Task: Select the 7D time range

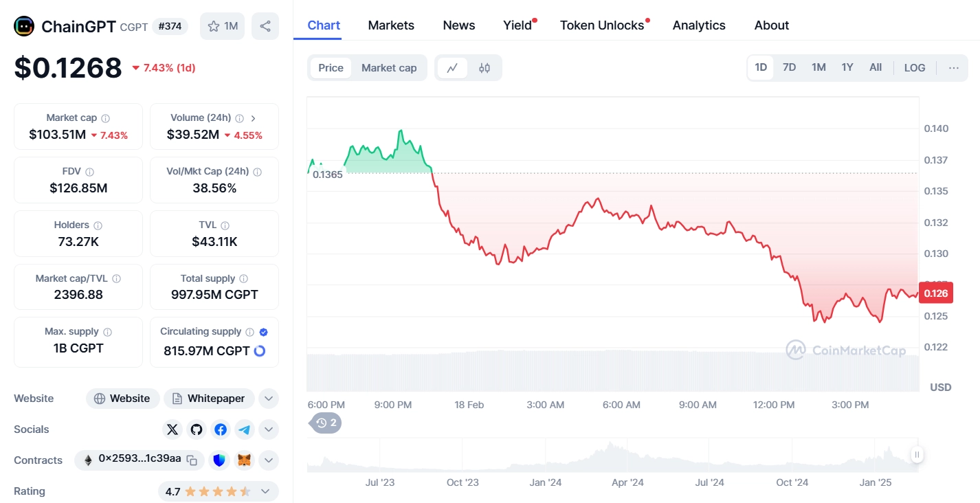Action: click(x=789, y=67)
